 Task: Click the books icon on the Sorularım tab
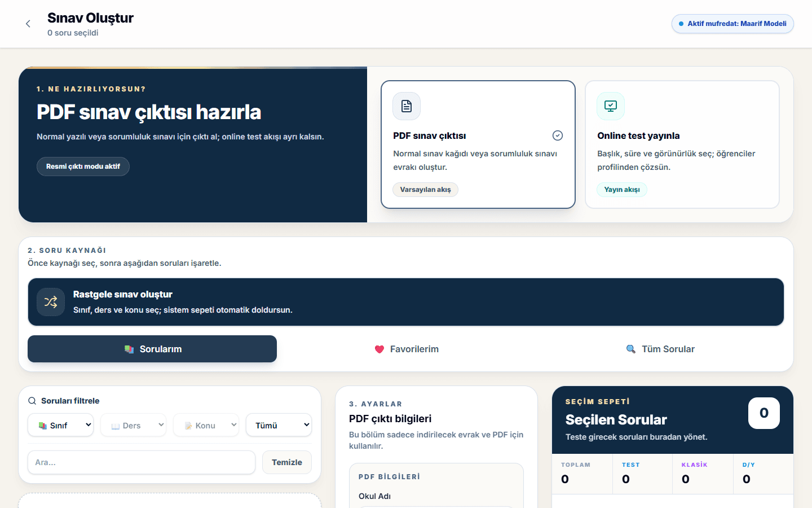point(129,349)
